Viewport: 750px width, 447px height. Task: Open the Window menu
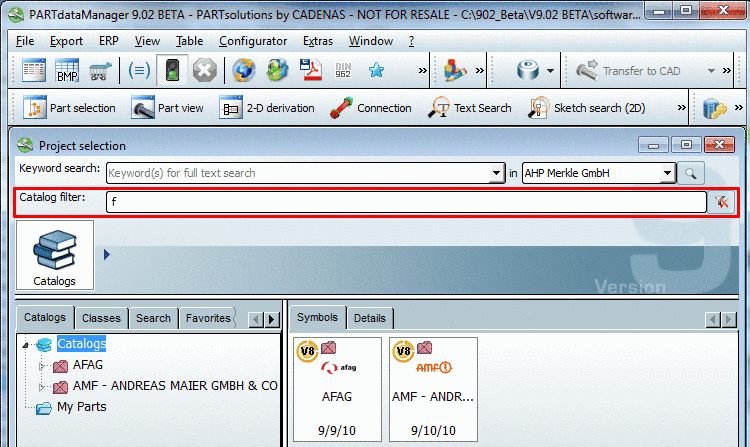coord(371,41)
